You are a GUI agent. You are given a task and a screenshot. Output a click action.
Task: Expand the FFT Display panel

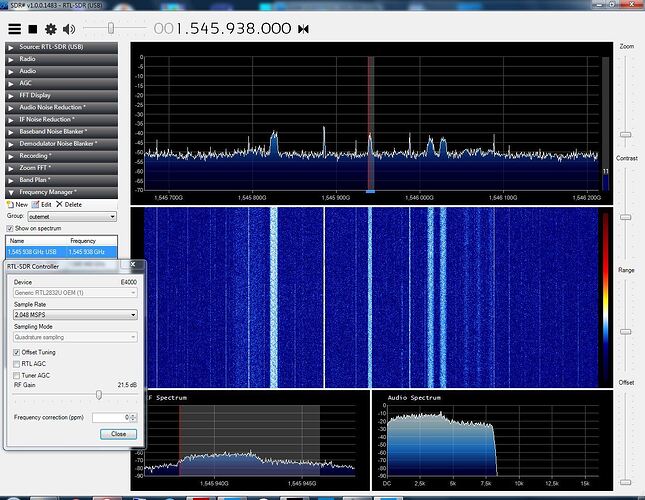point(61,95)
